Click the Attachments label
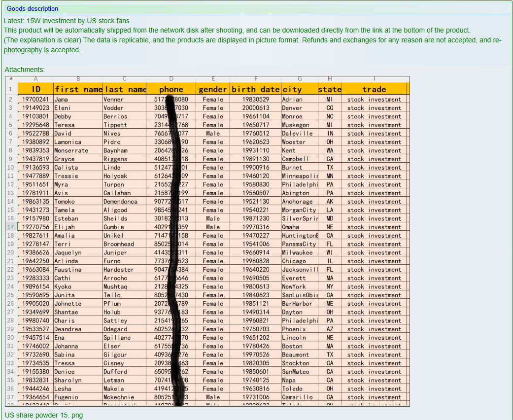The image size is (513, 420). (x=25, y=70)
